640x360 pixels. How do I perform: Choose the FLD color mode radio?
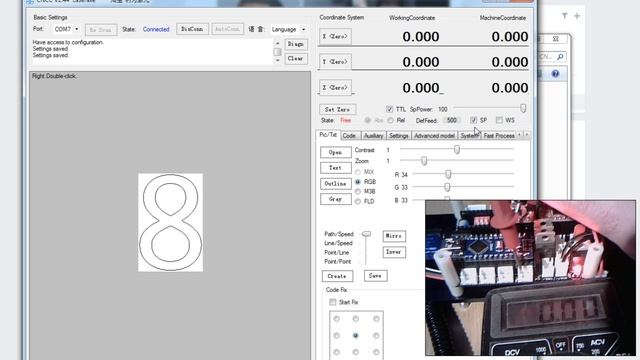pyautogui.click(x=358, y=201)
